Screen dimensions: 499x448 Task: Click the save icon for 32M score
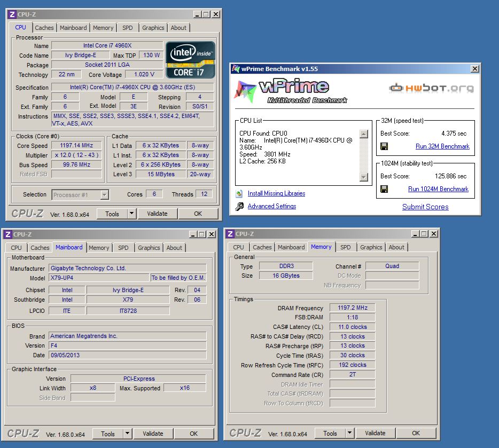coord(384,146)
